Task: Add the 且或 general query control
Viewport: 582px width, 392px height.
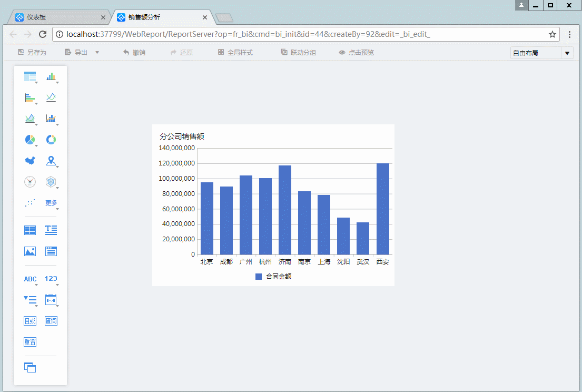Action: tap(29, 321)
